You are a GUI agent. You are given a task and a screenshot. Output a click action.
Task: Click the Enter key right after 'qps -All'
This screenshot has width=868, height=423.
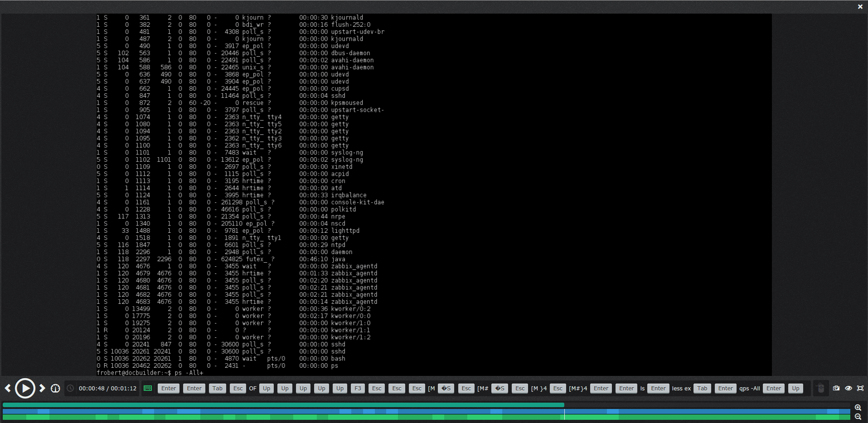coord(773,388)
